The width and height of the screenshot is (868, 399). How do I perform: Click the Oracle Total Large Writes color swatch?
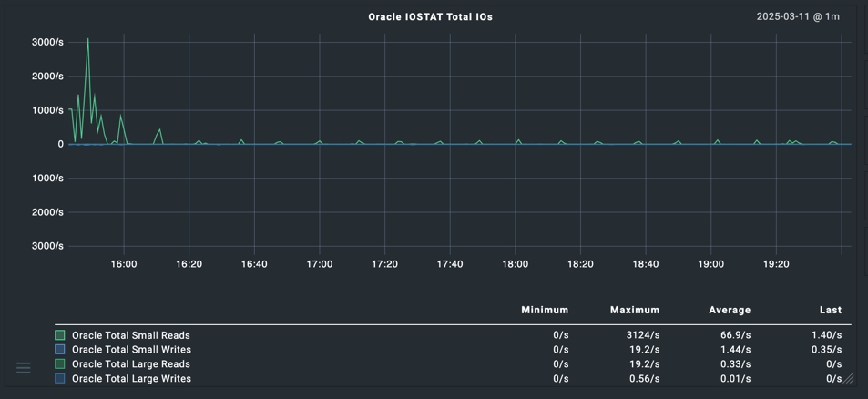click(60, 379)
